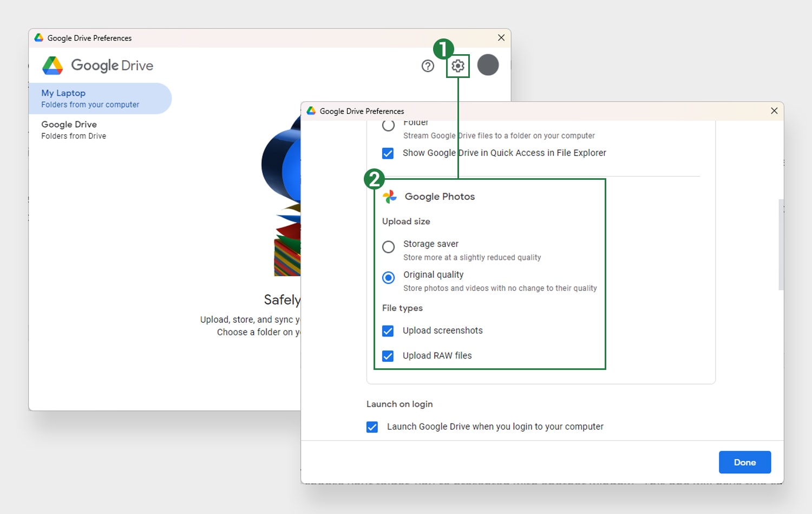Open the settings gear icon
Screen dimensions: 812x514
point(459,66)
